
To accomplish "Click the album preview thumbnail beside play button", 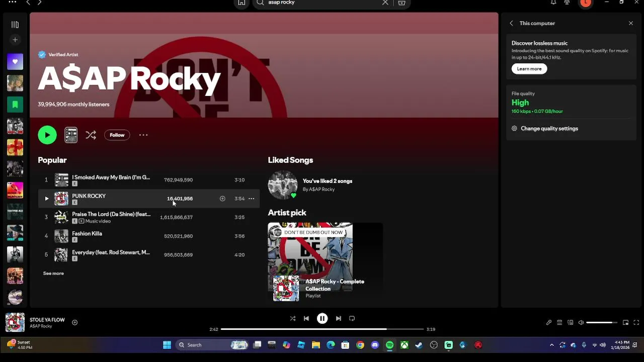I will (x=71, y=135).
